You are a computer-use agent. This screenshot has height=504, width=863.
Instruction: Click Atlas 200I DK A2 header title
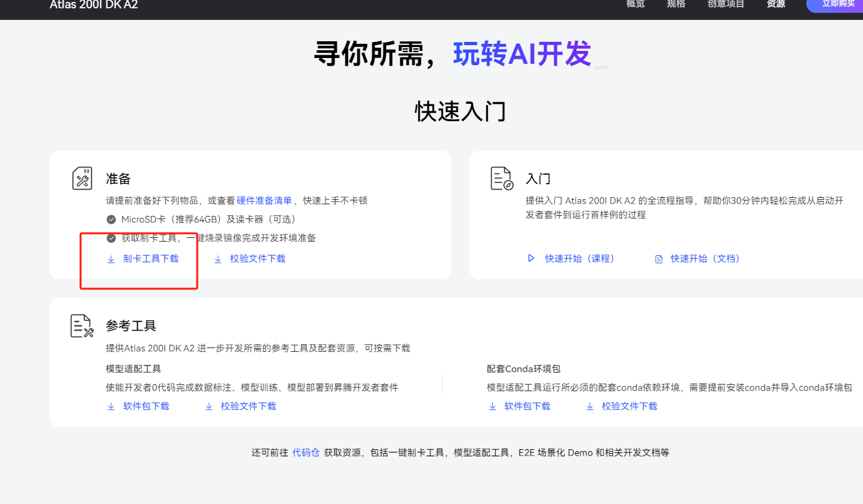point(94,5)
